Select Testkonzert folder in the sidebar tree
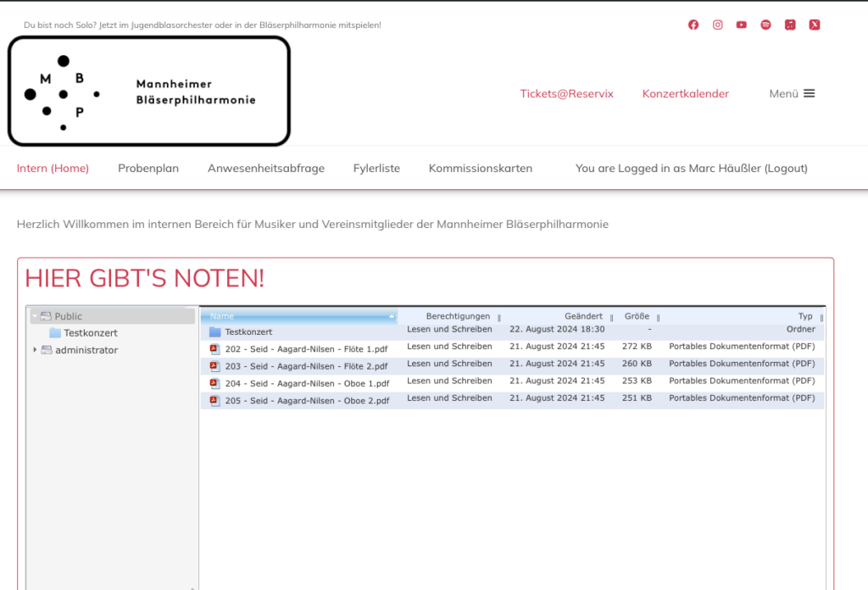Viewport: 868px width, 590px height. tap(90, 333)
